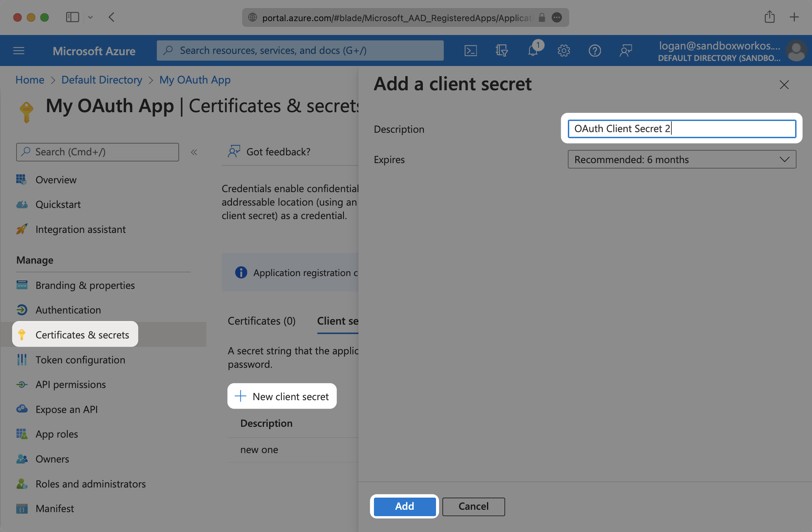The image size is (812, 532).
Task: Open Token configuration in the sidebar
Action: [x=80, y=360]
